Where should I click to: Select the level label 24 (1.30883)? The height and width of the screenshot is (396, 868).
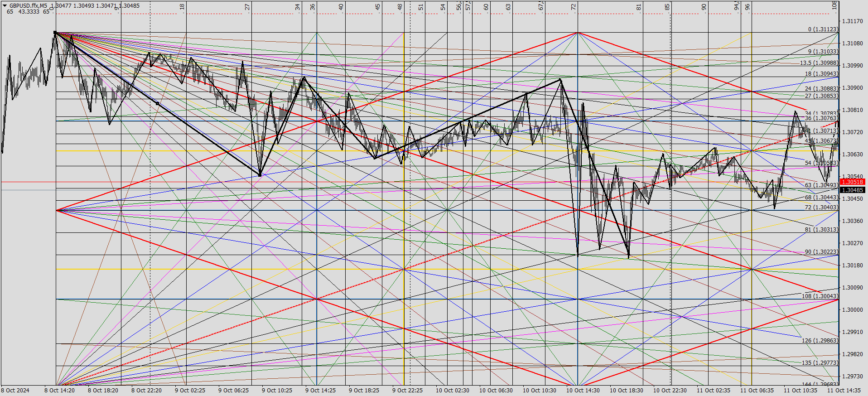pos(821,89)
